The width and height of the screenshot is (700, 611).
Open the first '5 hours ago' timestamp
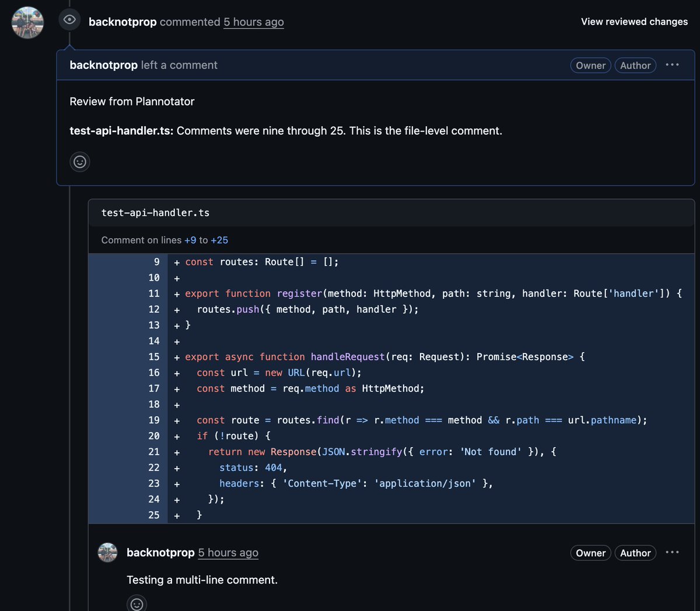click(254, 22)
